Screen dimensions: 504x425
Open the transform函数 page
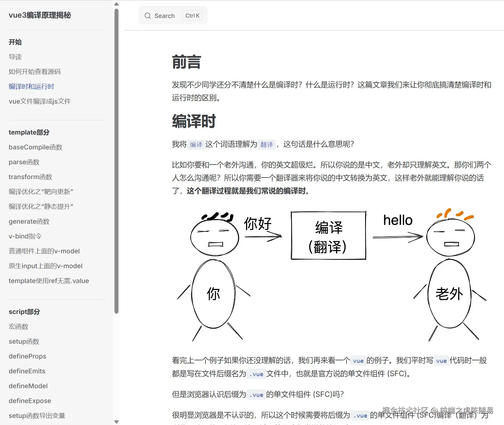tap(30, 177)
